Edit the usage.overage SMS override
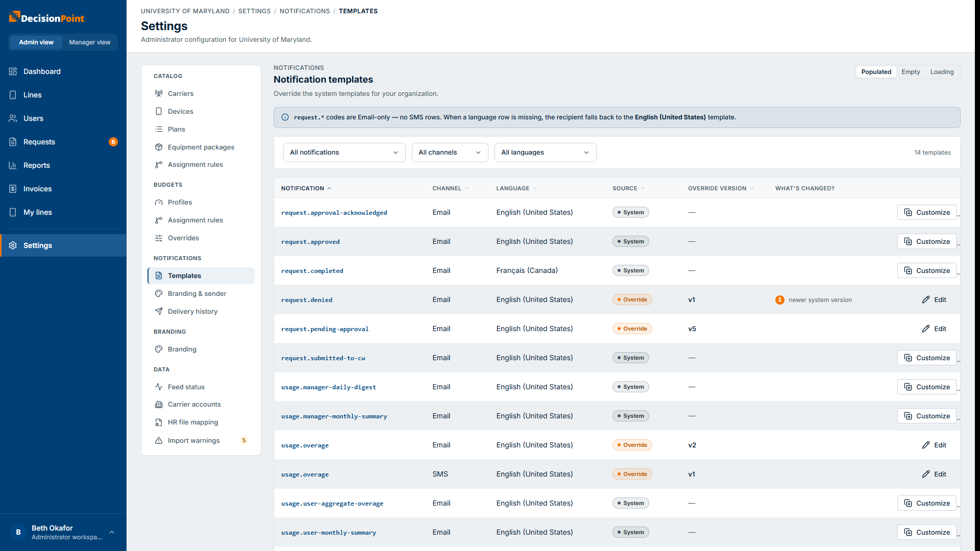Screen dimensions: 980x551 coord(934,474)
